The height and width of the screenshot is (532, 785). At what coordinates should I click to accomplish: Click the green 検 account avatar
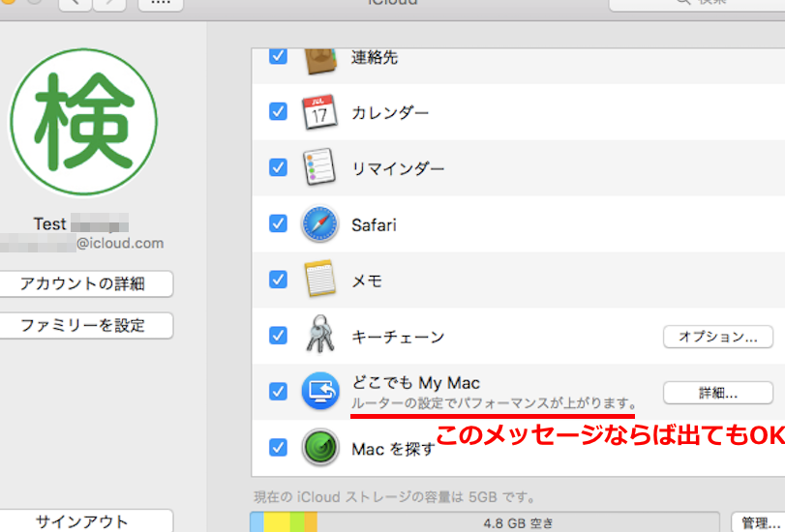[x=83, y=122]
